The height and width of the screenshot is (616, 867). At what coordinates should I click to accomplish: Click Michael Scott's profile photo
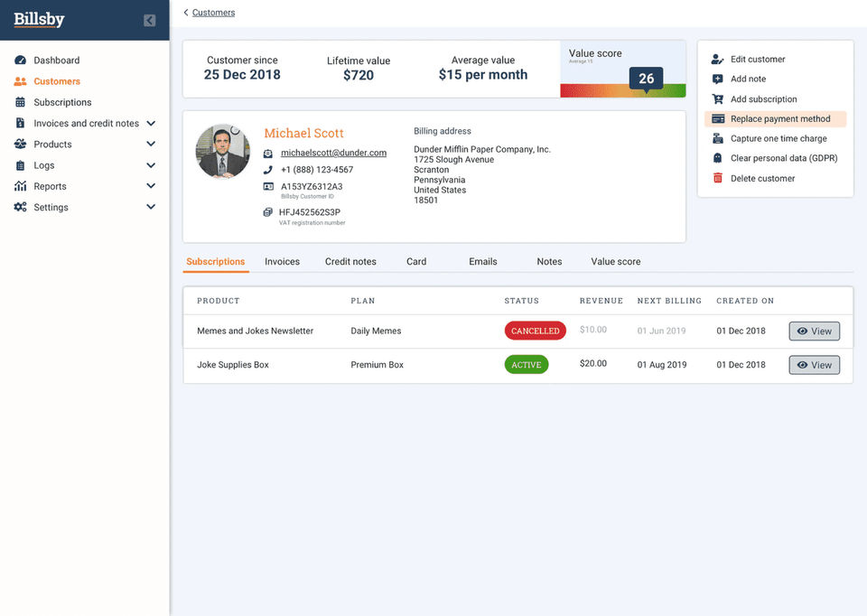223,151
